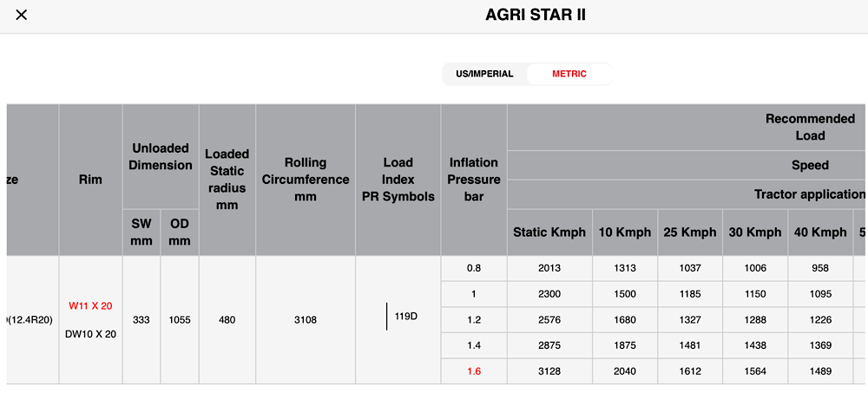Select the red 1.6 bar pressure row
Image resolution: width=868 pixels, height=400 pixels.
coord(473,371)
